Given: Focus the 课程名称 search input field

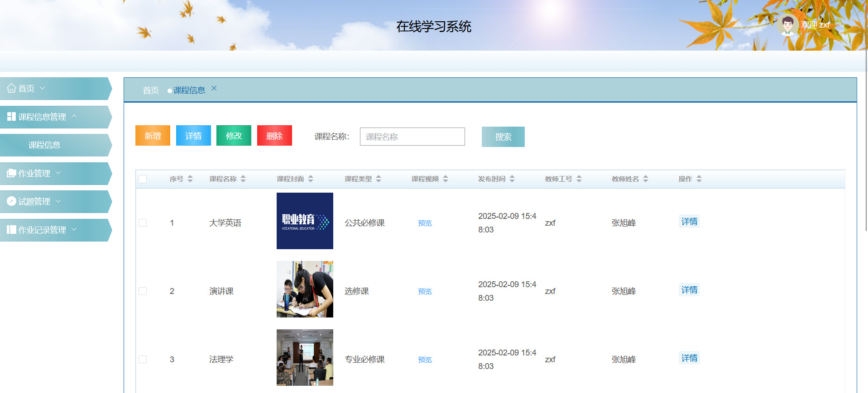Looking at the screenshot, I should [x=412, y=137].
